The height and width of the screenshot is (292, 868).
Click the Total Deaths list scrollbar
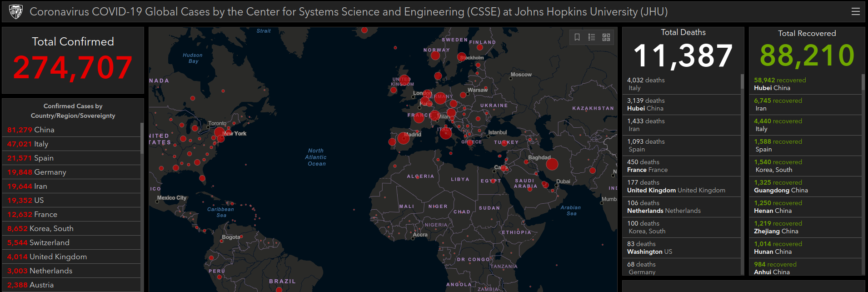point(742,82)
